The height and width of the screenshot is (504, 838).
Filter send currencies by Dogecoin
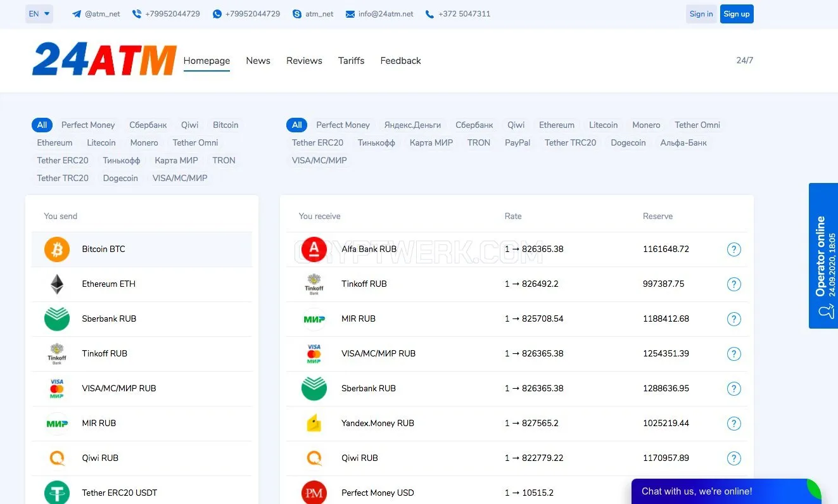120,179
